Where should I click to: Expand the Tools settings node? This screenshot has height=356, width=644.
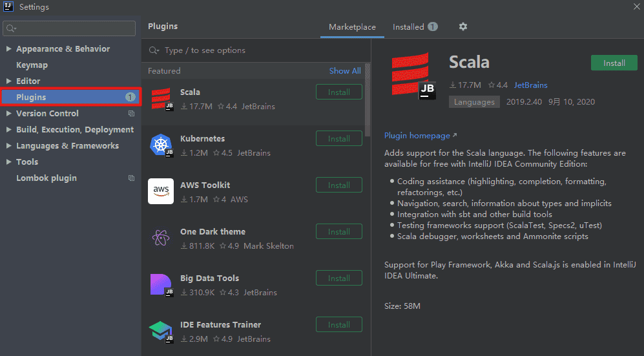pos(8,162)
